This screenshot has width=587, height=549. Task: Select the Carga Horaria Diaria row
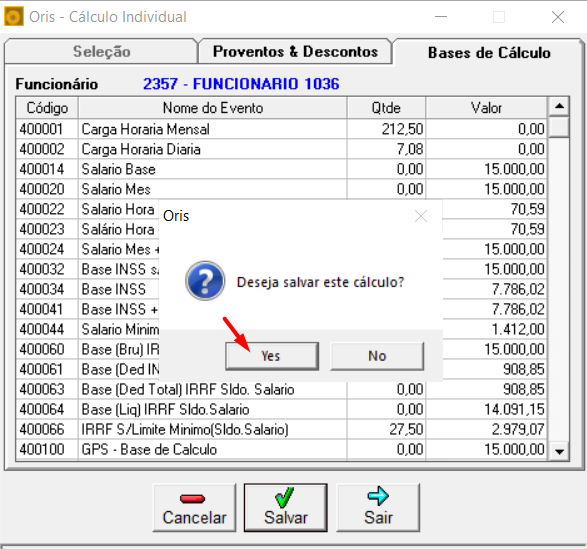coord(281,149)
